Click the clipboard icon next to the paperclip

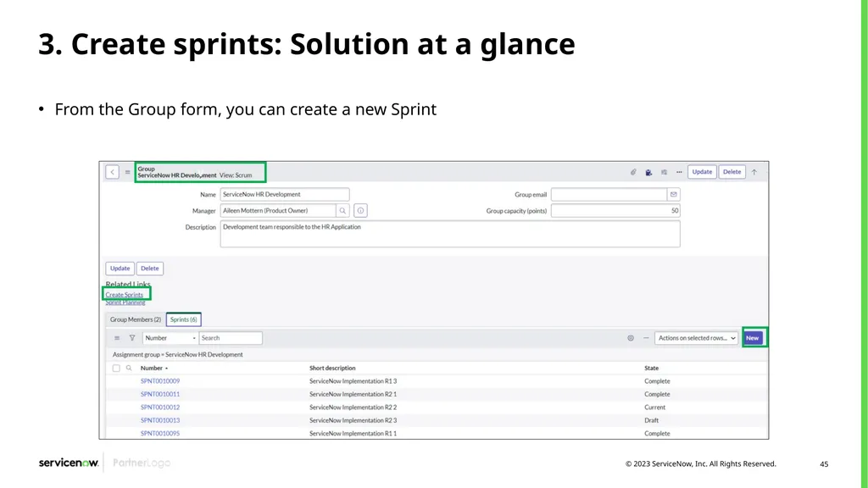648,172
